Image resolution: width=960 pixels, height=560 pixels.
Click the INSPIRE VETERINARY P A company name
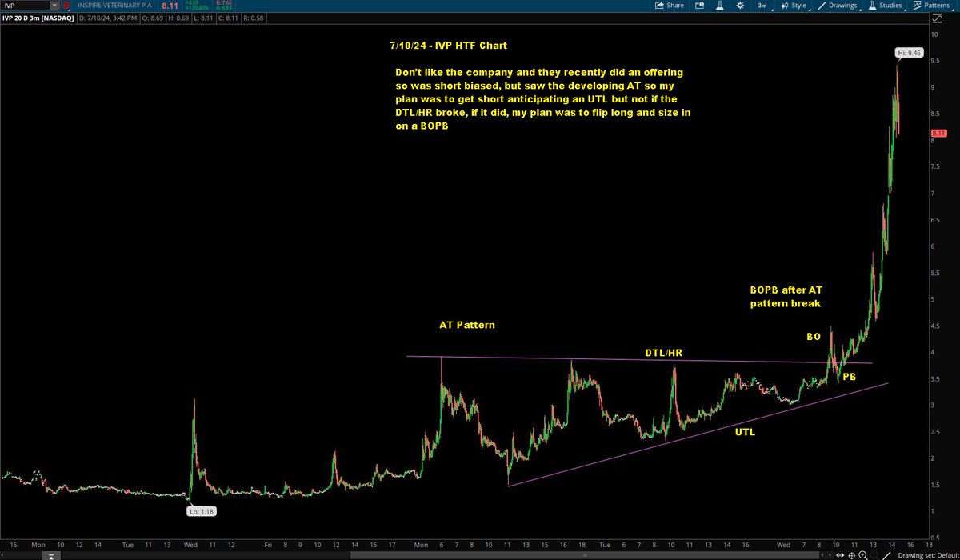point(114,6)
